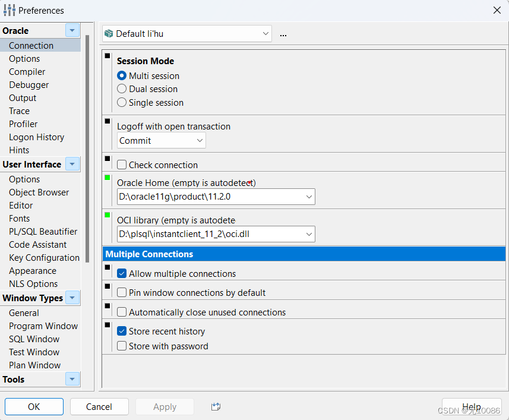Close the Preferences dialog
This screenshot has height=420, width=509.
[497, 10]
